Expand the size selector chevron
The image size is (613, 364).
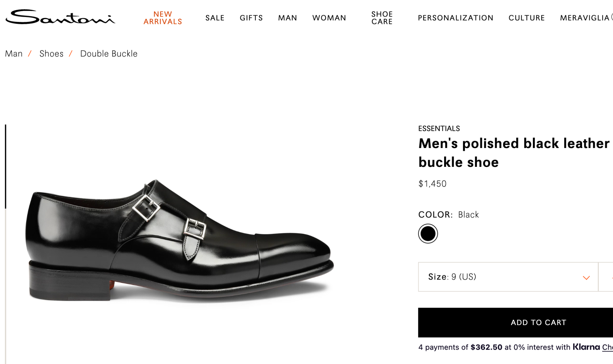587,278
